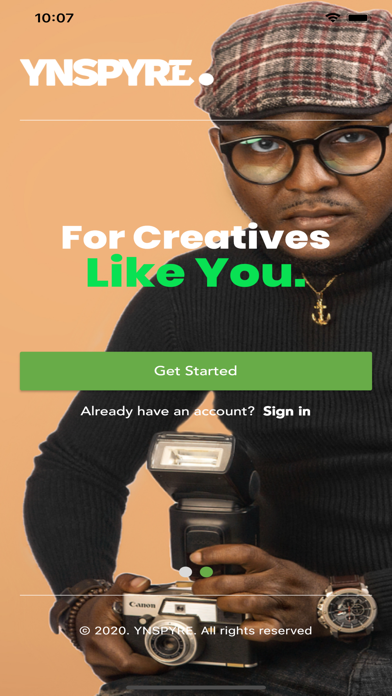
Task: Click the "Already have an account?" text
Action: click(x=168, y=411)
